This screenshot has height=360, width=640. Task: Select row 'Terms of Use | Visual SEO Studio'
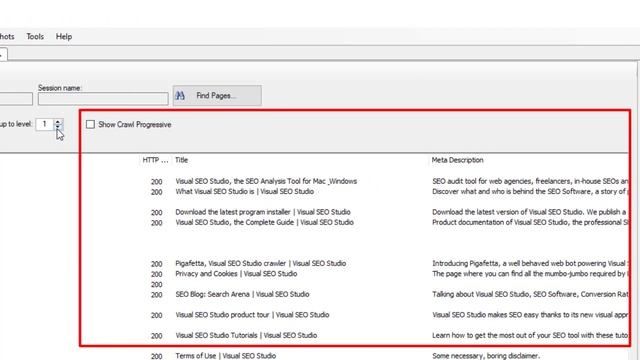(x=226, y=356)
